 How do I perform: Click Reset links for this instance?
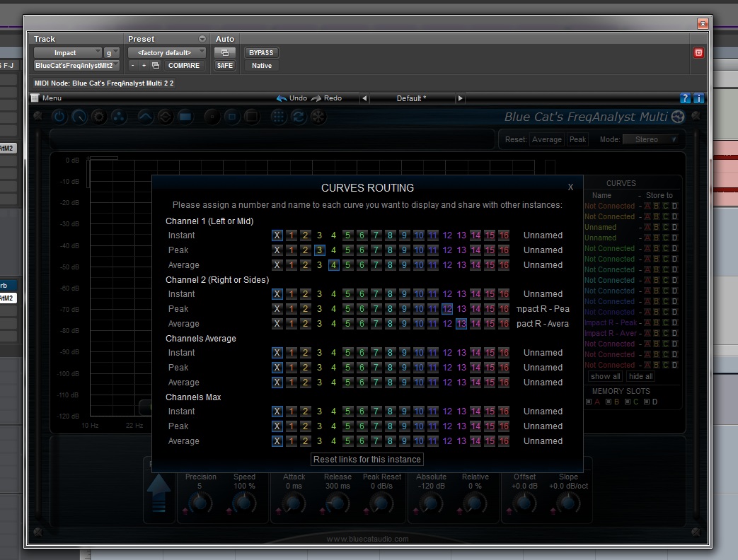coord(367,460)
